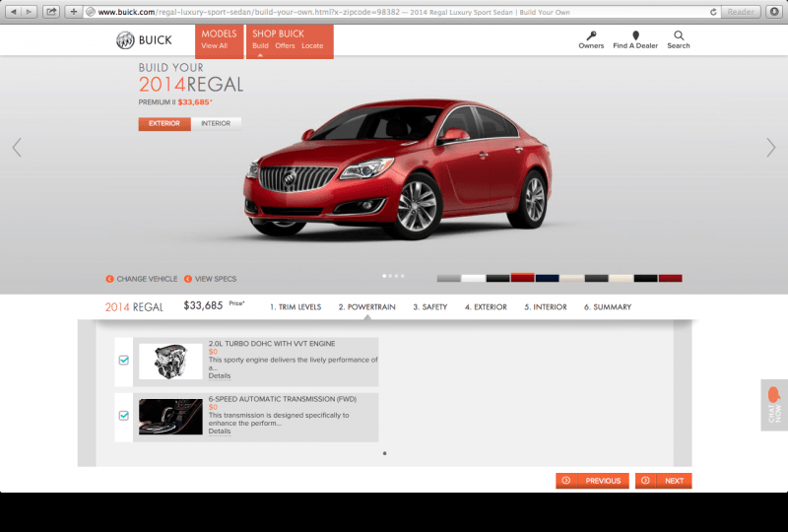
Task: Switch to Exterior view toggle
Action: [x=164, y=123]
